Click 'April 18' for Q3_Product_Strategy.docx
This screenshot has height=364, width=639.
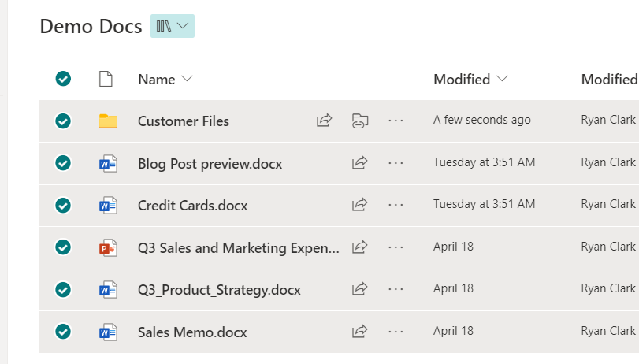453,288
